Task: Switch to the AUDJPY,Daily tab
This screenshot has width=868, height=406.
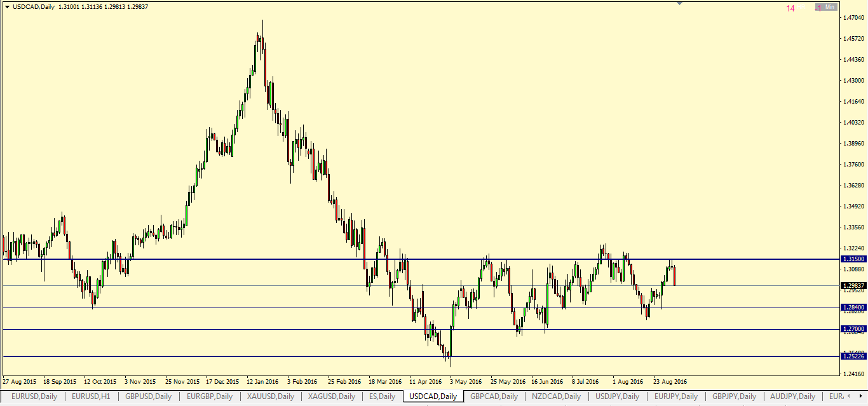Action: pyautogui.click(x=792, y=396)
